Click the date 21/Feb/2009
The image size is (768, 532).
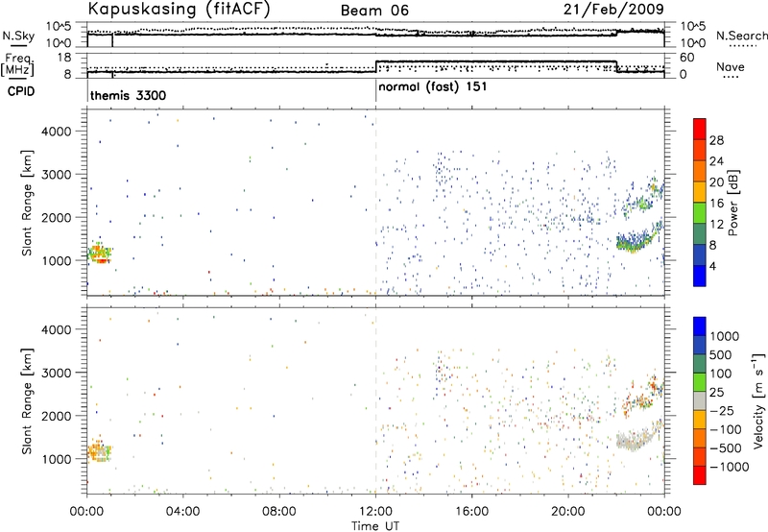pos(613,9)
